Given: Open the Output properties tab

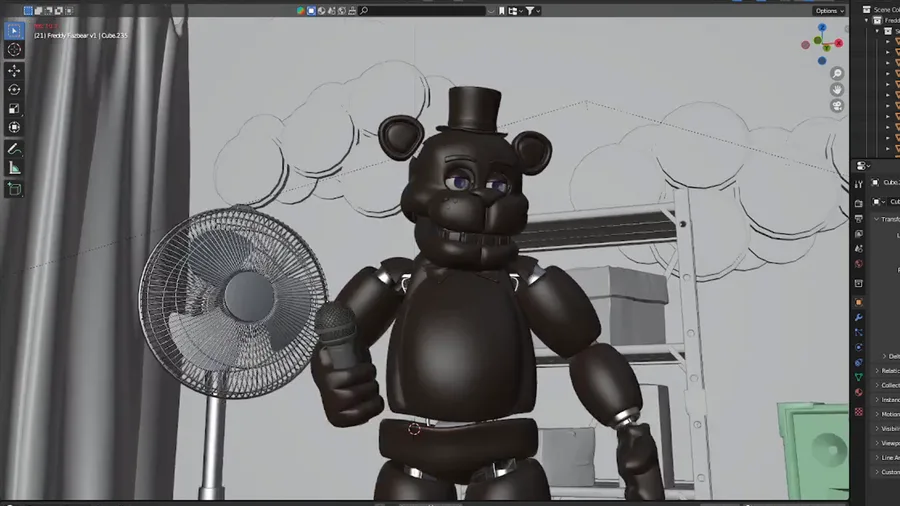Looking at the screenshot, I should (x=859, y=219).
